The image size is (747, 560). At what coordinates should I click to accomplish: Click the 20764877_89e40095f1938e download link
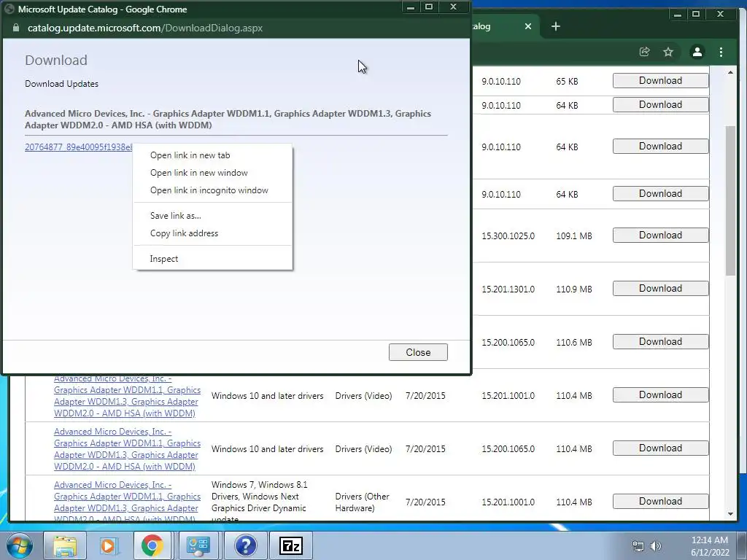(x=79, y=147)
